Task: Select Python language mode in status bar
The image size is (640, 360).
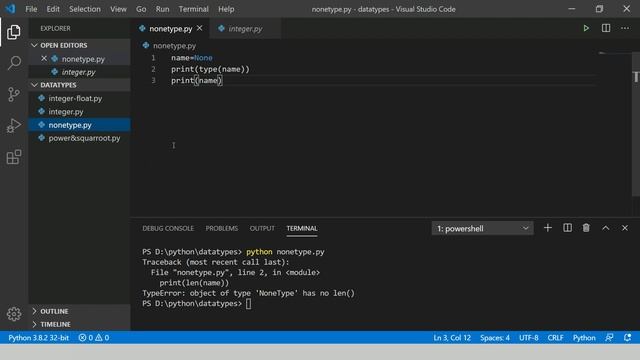Action: 584,338
